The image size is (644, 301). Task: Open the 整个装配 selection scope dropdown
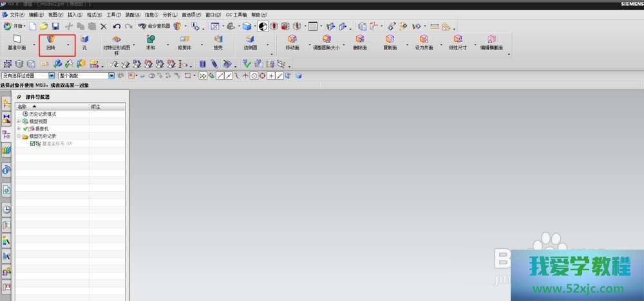111,76
